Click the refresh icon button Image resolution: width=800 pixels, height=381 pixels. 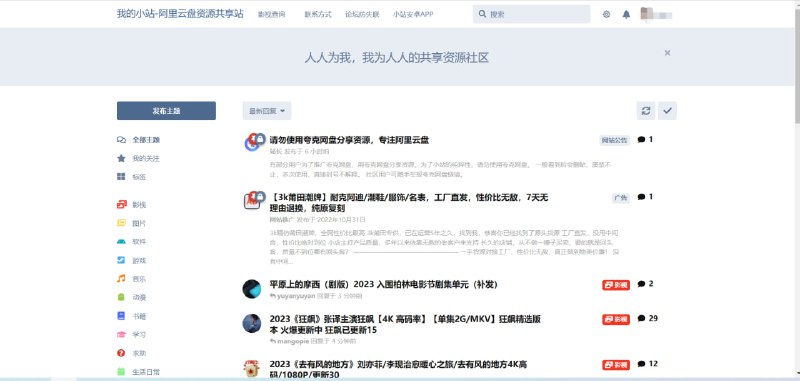tap(646, 111)
